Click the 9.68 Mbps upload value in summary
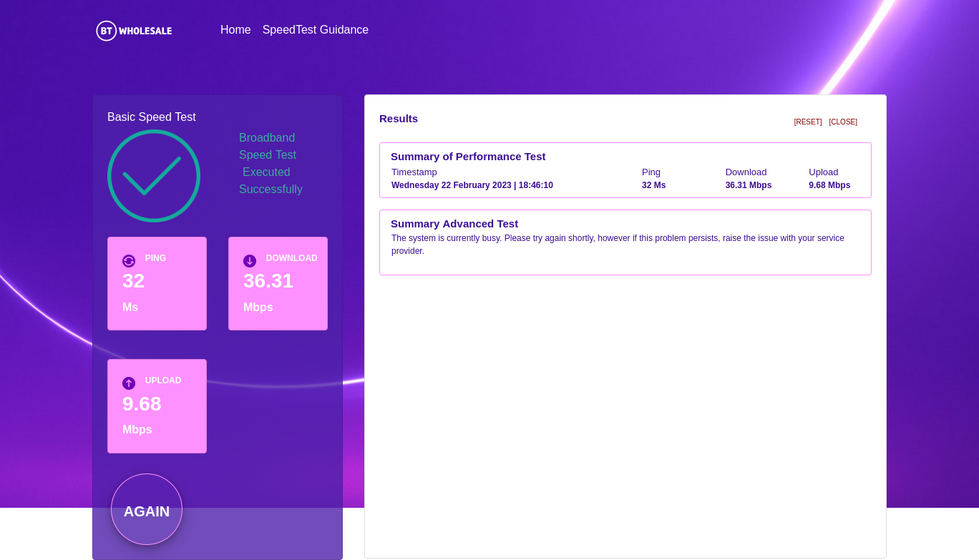 (x=829, y=185)
